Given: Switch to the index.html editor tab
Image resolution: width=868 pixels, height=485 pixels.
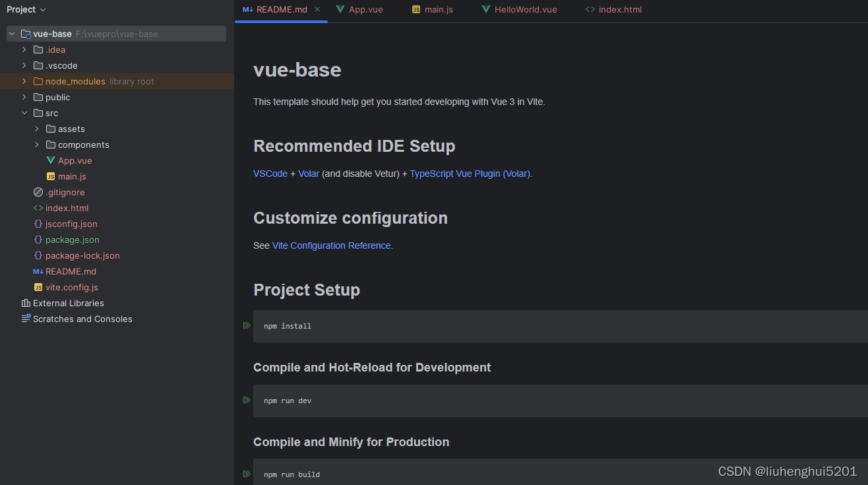Looking at the screenshot, I should [x=614, y=10].
